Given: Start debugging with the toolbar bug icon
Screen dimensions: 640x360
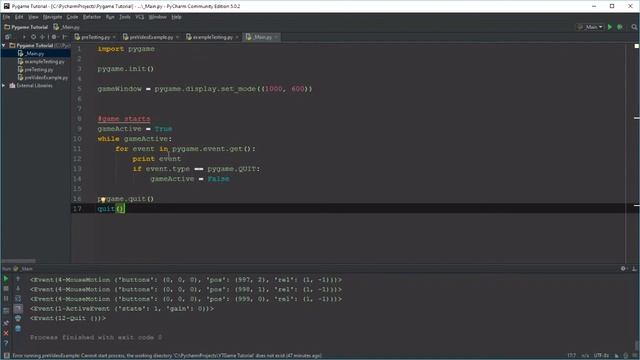Looking at the screenshot, I should [620, 27].
